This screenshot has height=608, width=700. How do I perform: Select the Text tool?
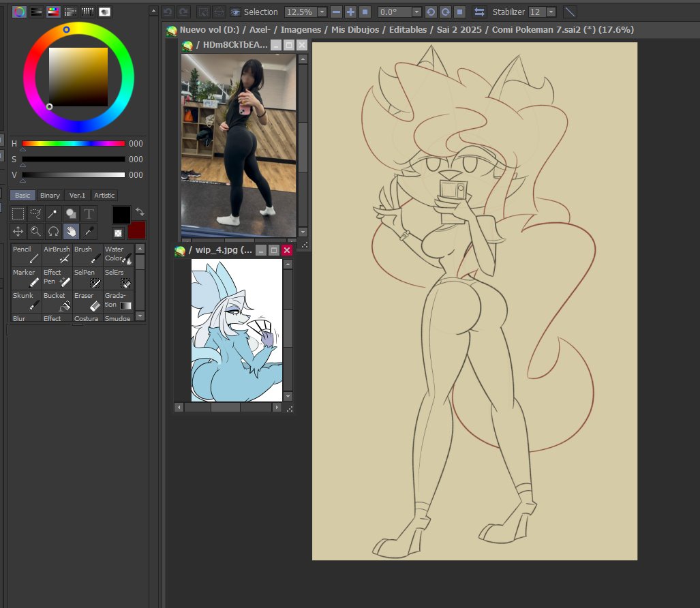(89, 214)
